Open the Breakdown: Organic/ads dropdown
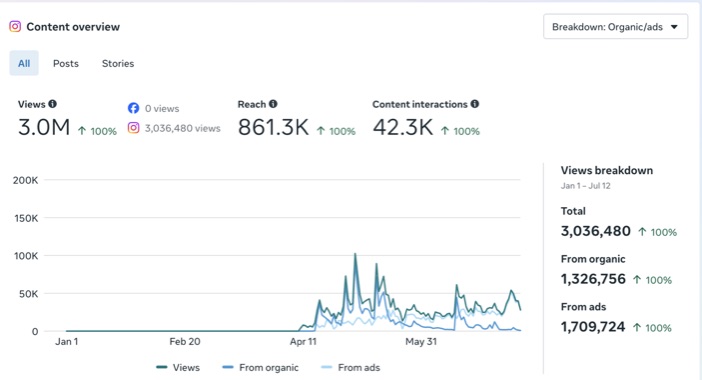Image resolution: width=702 pixels, height=380 pixels. (616, 27)
